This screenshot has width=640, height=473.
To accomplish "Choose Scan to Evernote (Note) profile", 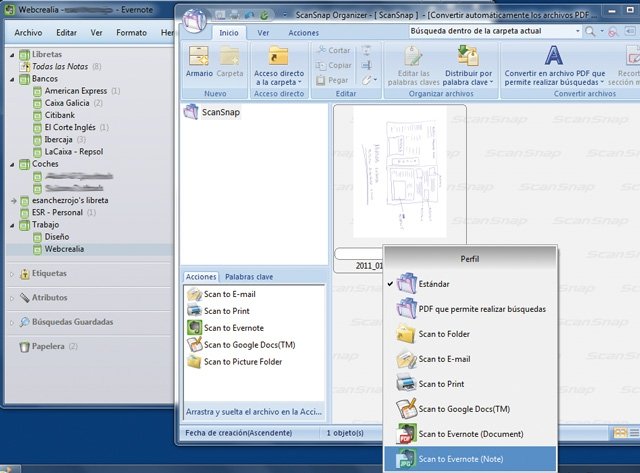I will coord(470,459).
